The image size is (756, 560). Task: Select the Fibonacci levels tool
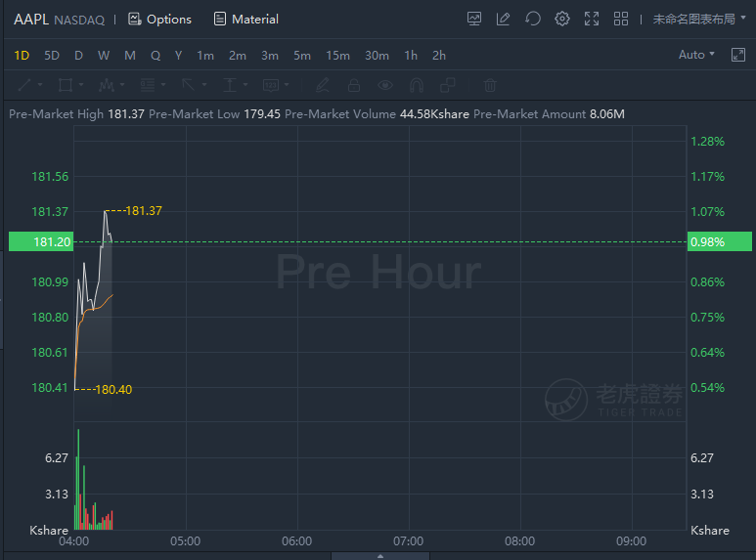point(148,85)
